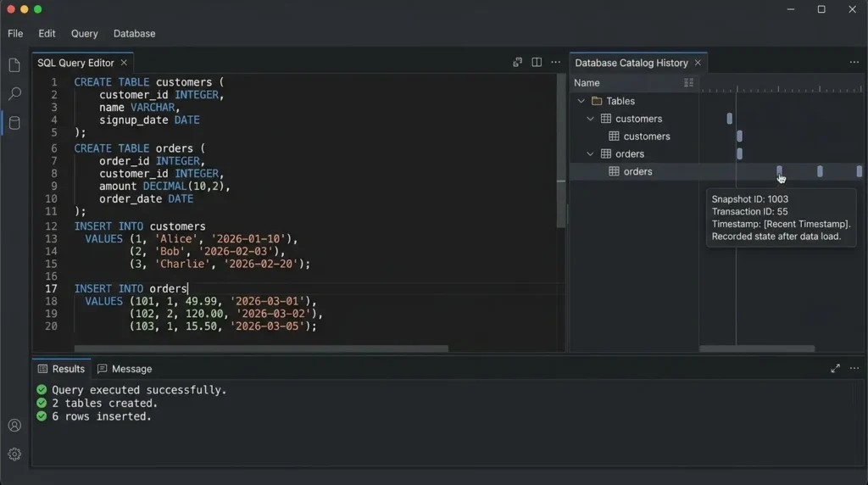Click "2 tables created." result line

[104, 403]
